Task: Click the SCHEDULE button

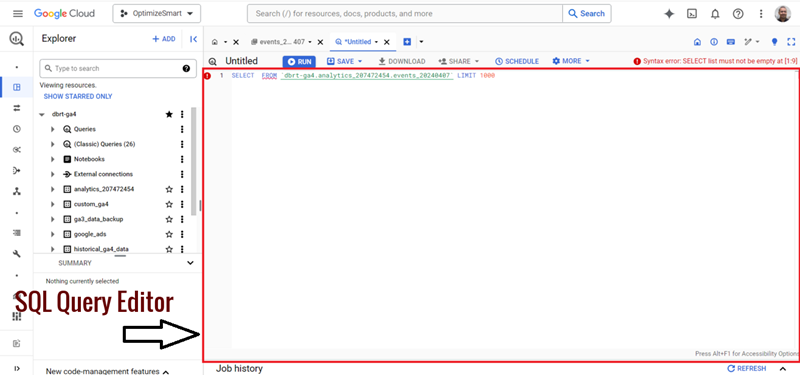Action: click(x=517, y=61)
